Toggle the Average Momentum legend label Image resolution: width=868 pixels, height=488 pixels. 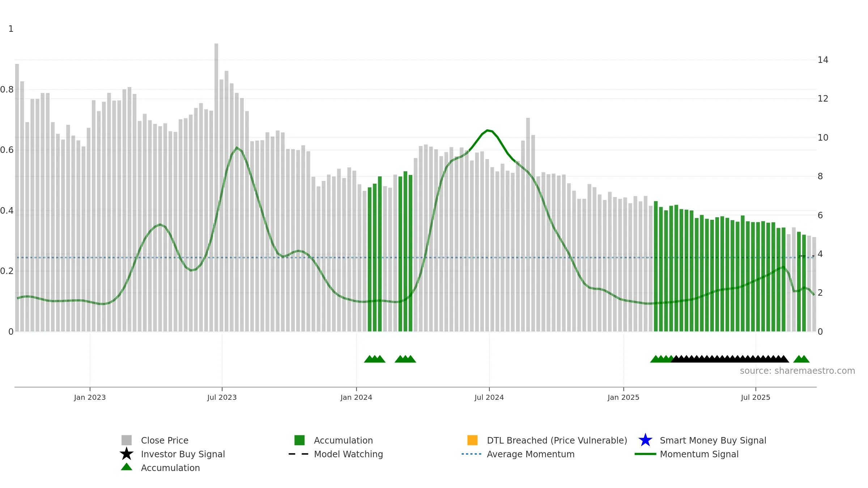point(531,454)
